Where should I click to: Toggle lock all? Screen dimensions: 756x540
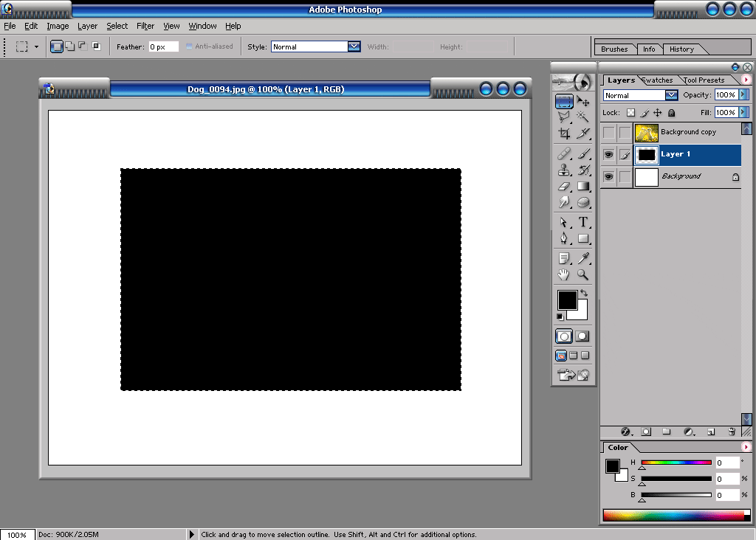(x=671, y=113)
